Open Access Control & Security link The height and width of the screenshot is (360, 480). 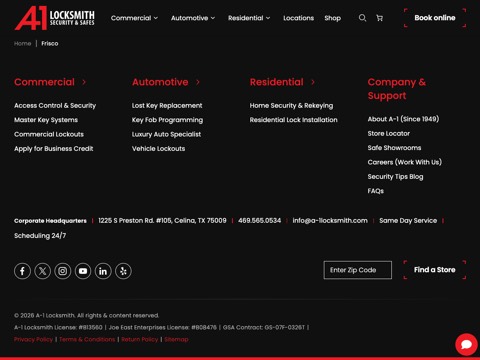coord(55,106)
